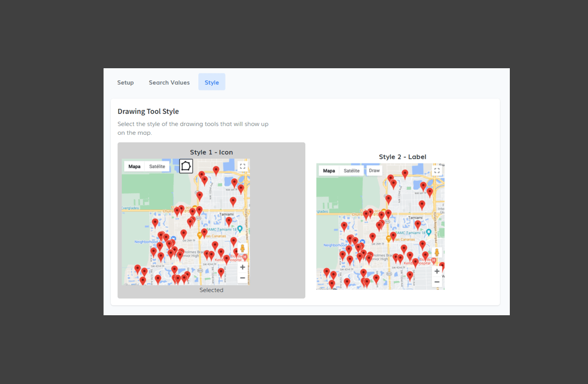588x384 pixels.
Task: Zoom out on the Style 1 map
Action: coord(242,278)
